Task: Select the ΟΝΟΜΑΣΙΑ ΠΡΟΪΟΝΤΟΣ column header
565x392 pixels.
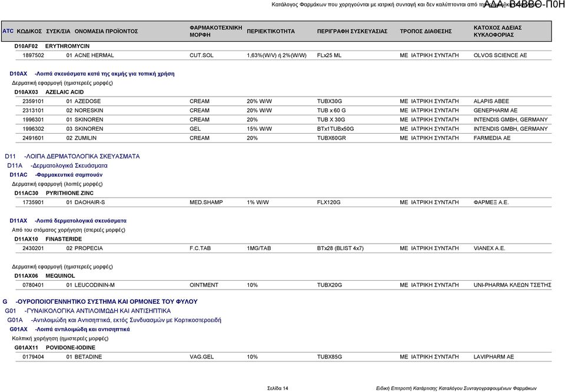Action: (107, 31)
